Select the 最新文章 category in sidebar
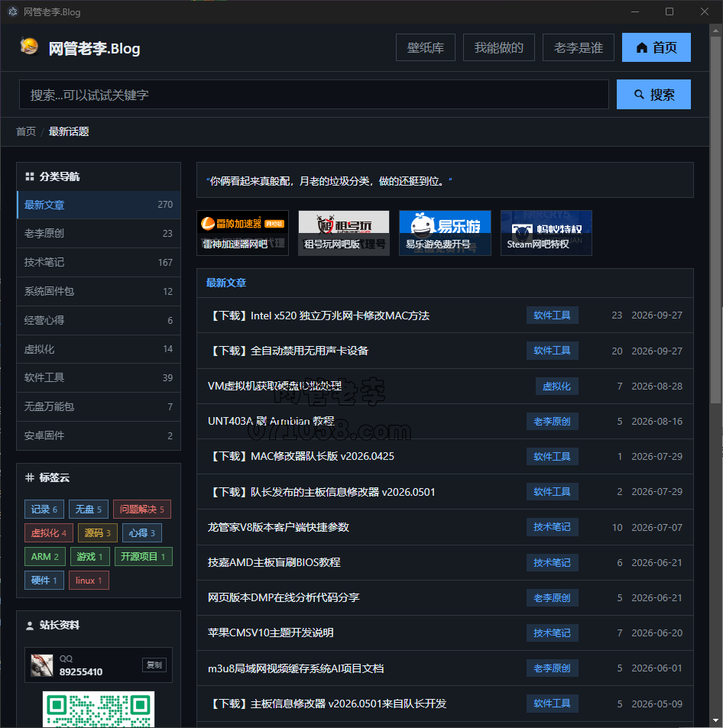Viewport: 723px width, 728px height. tap(99, 205)
